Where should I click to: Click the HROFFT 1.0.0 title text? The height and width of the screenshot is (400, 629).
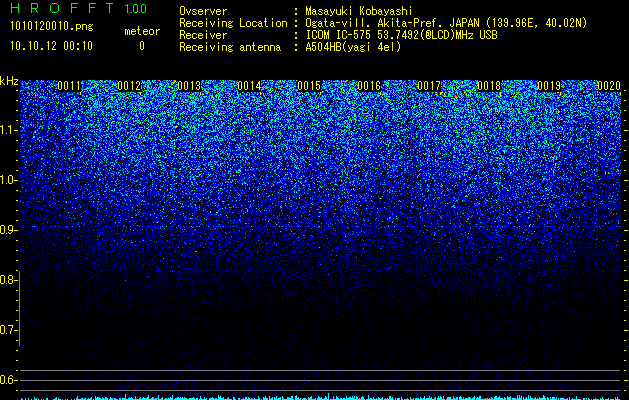pos(79,8)
